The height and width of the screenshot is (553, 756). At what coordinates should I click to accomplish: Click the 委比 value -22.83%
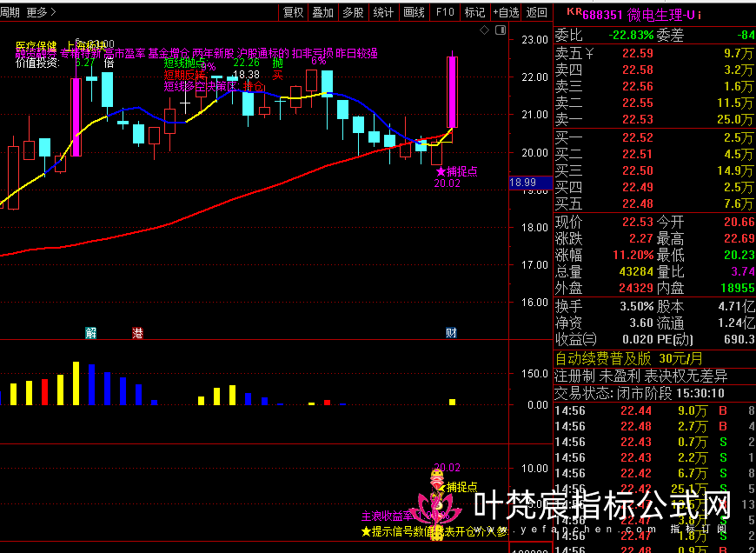(631, 35)
